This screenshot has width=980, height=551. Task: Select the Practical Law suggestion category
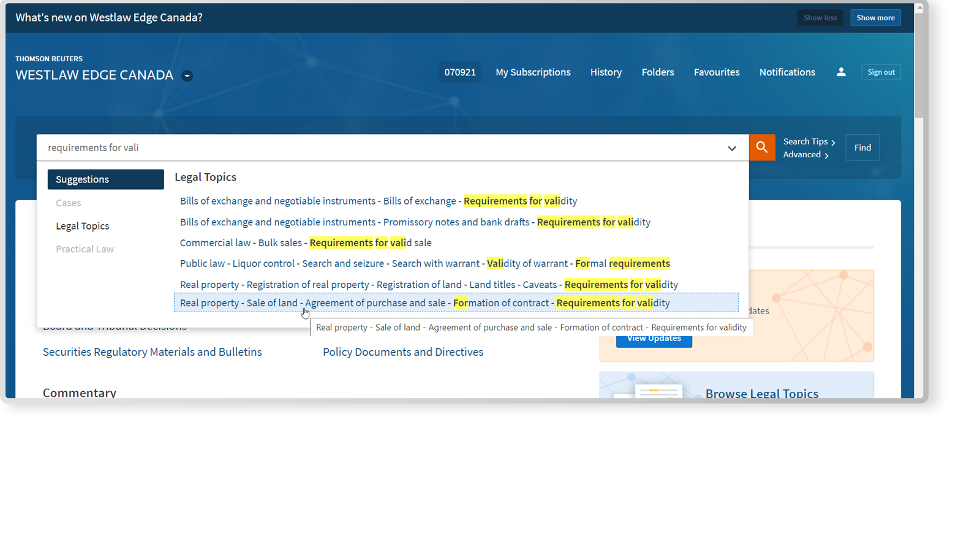coord(85,249)
